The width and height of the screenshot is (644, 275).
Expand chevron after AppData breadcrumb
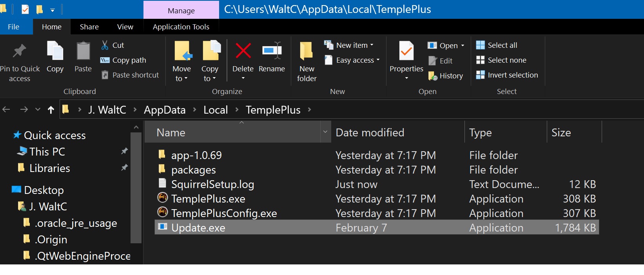tap(194, 110)
